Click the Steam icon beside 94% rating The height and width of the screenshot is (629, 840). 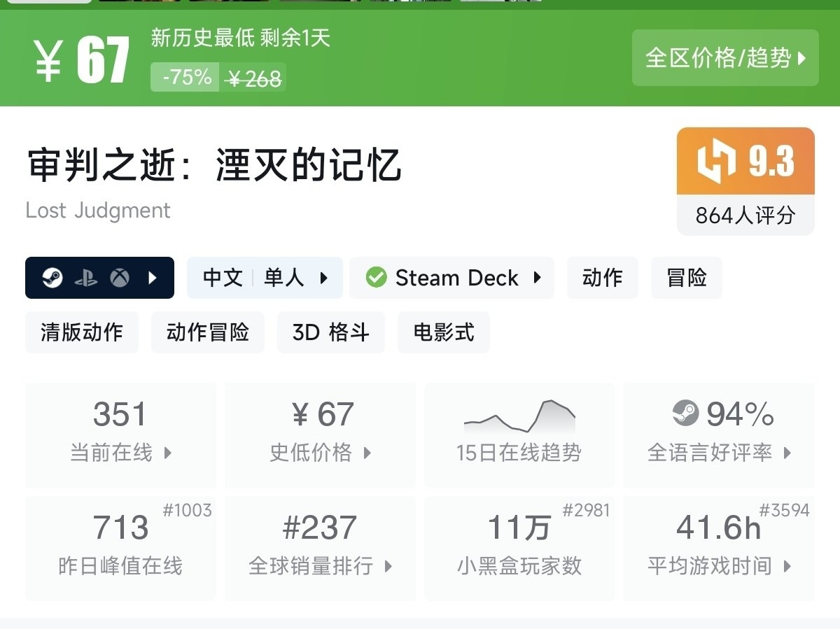click(x=685, y=413)
